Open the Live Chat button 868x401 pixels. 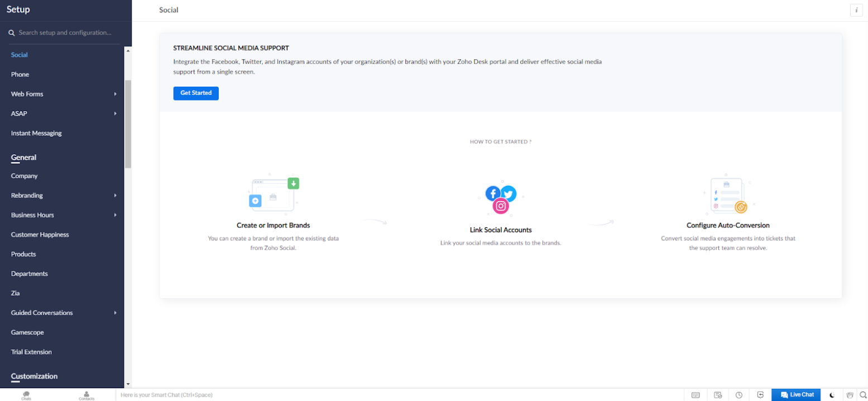pos(797,395)
